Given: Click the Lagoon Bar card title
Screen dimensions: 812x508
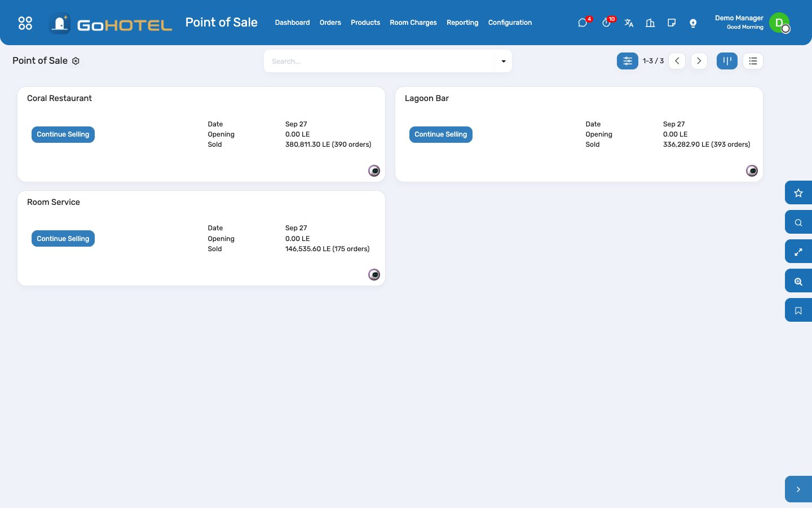Looking at the screenshot, I should [427, 98].
